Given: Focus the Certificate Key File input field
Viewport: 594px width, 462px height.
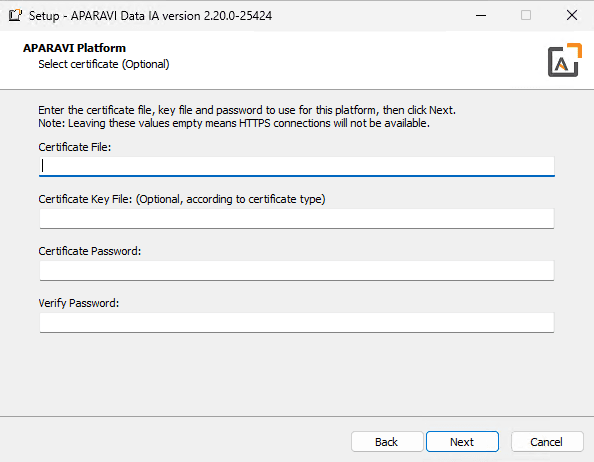Looking at the screenshot, I should point(297,219).
